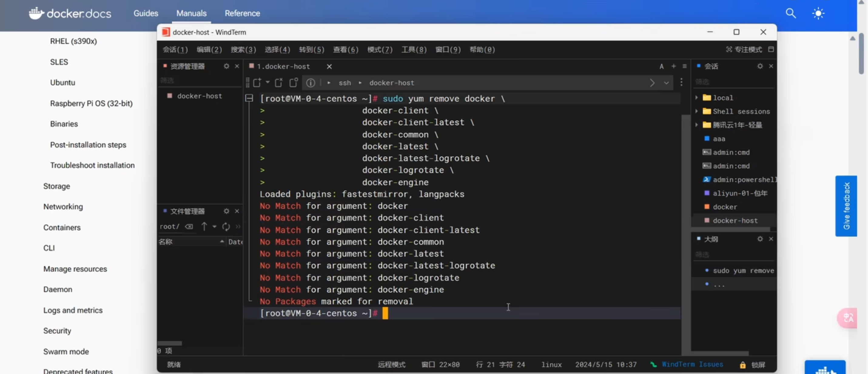Viewport: 868px width, 374px height.
Task: Click the docker docs logo
Action: coord(70,13)
